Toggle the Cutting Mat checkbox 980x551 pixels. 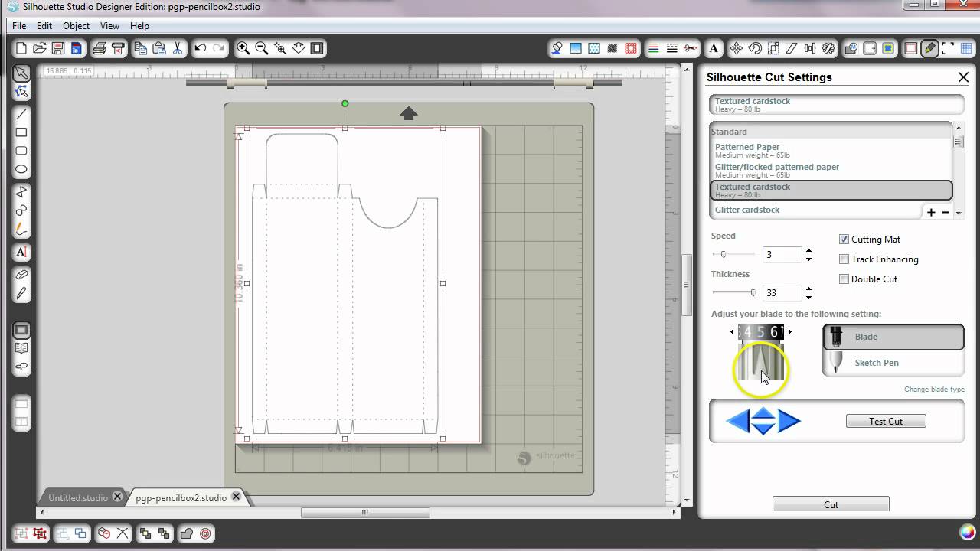(844, 240)
